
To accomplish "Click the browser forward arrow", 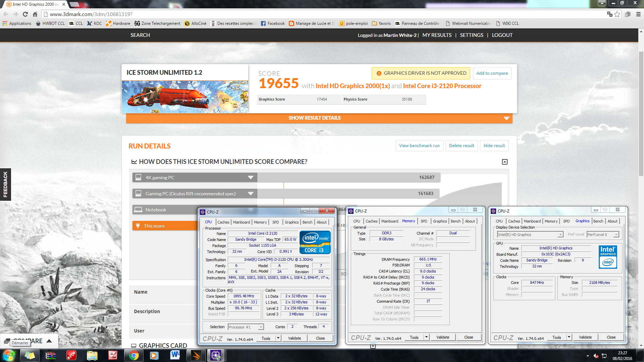I will [x=15, y=14].
